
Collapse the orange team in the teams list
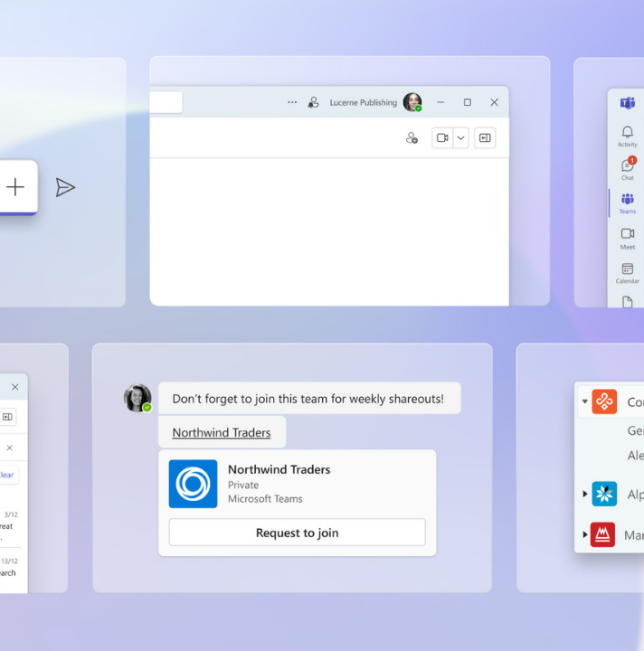584,401
